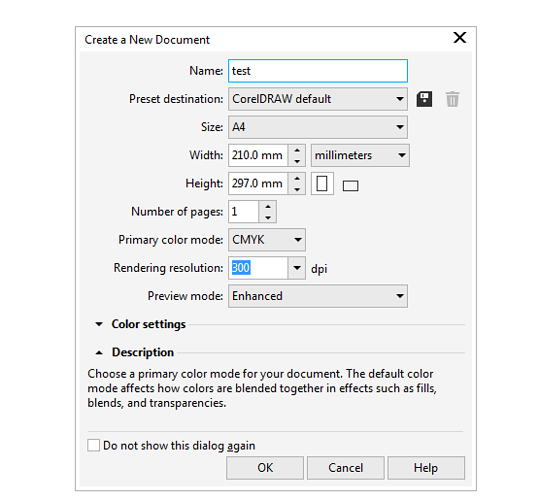
Task: Decrease number of pages with down arrow
Action: tap(268, 217)
